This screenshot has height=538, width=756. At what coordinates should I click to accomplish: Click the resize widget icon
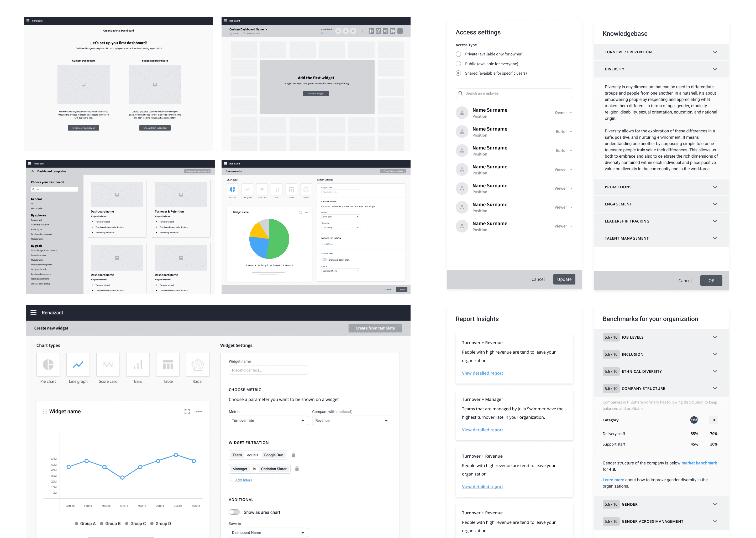pyautogui.click(x=187, y=411)
